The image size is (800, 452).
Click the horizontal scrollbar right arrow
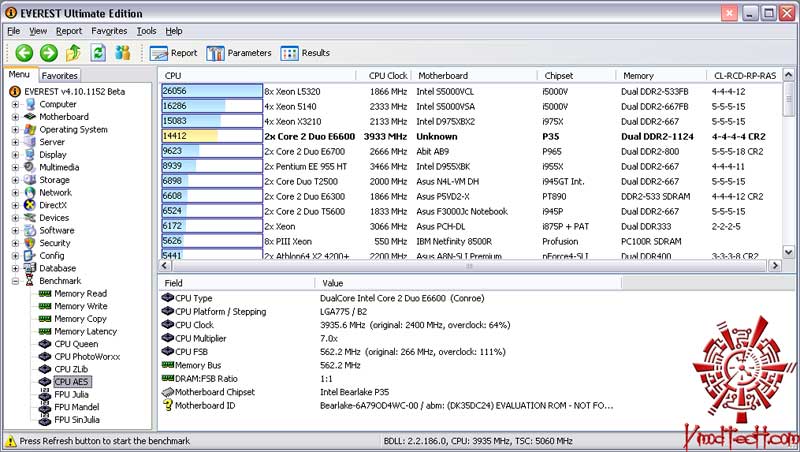click(x=775, y=265)
